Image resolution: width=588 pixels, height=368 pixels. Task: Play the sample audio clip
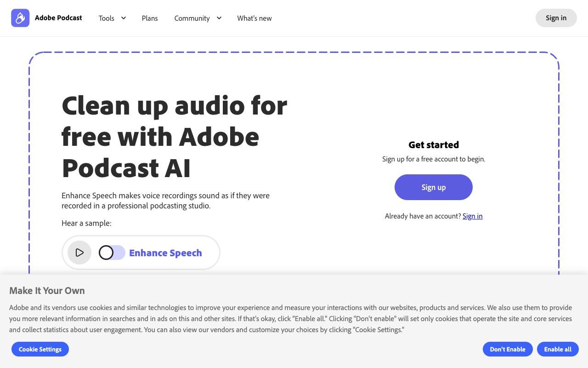79,253
